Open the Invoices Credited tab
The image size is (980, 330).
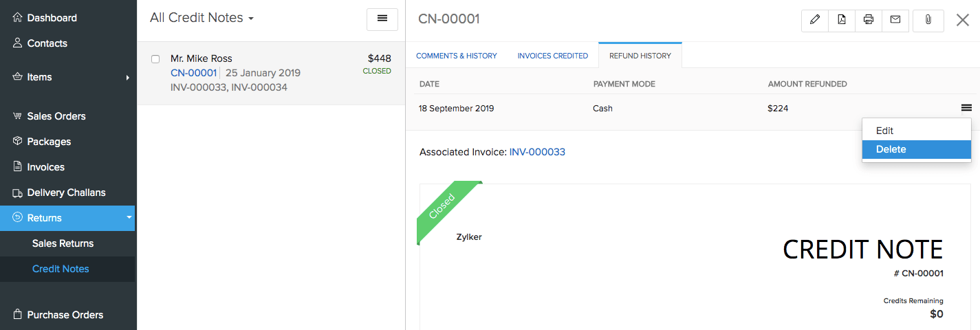pos(552,56)
